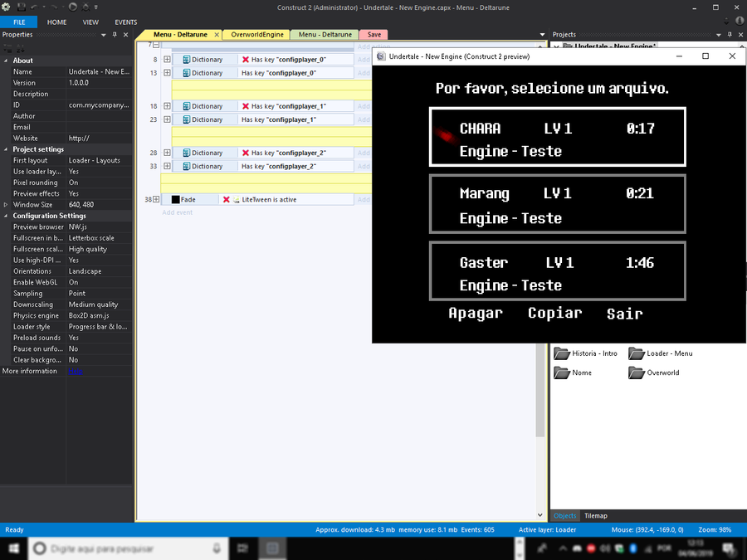This screenshot has width=747, height=560.
Task: Open the FILE ribbon menu
Action: pos(19,22)
